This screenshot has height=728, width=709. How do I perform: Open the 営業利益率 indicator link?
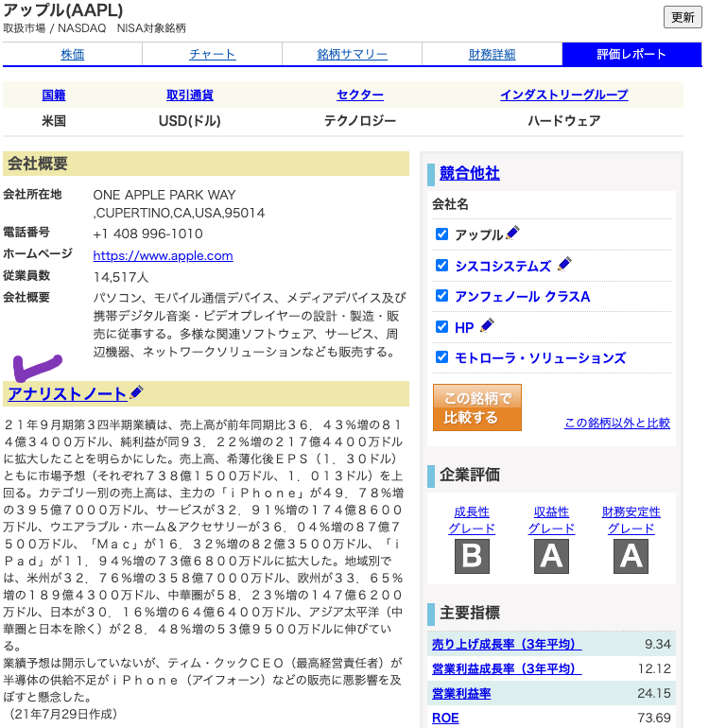(461, 693)
